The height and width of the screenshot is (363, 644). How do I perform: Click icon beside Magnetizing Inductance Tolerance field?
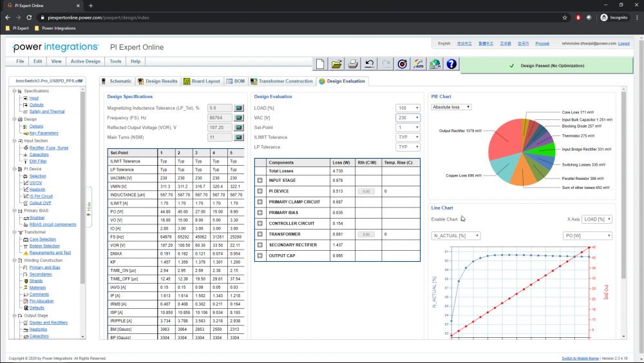point(239,108)
